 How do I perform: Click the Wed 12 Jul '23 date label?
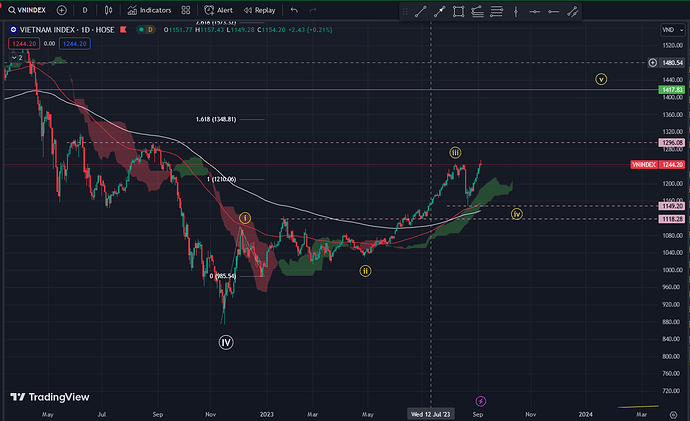click(430, 414)
